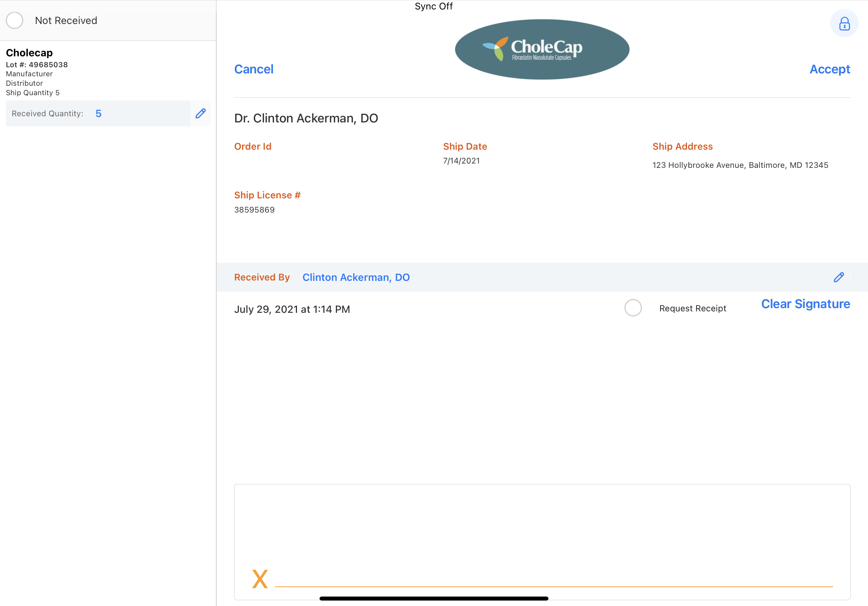Edit received quantity with pencil icon

pyautogui.click(x=200, y=113)
